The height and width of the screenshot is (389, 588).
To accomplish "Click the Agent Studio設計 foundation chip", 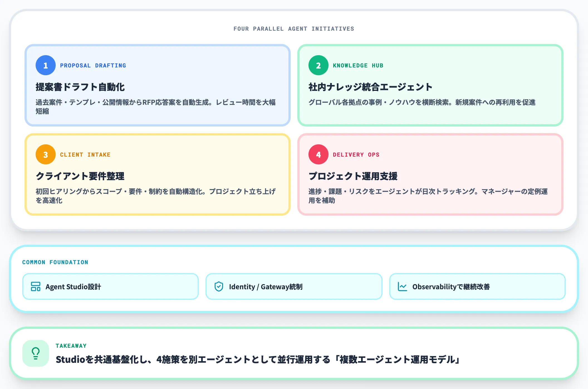I will (111, 286).
